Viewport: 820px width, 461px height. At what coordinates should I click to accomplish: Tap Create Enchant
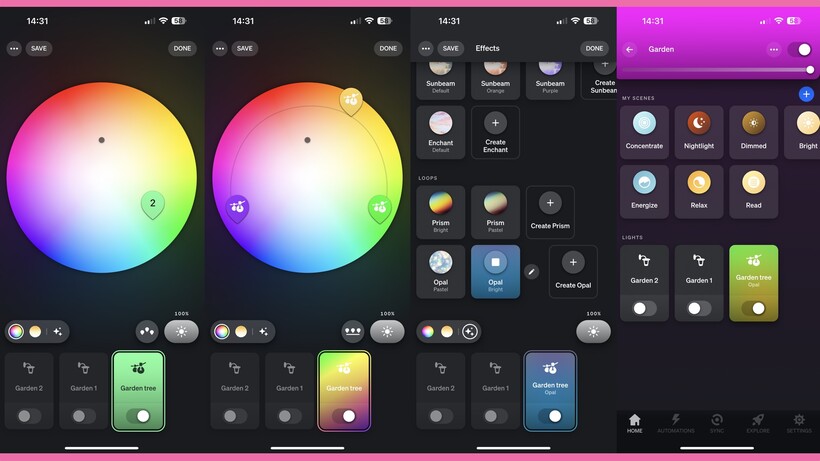[495, 132]
